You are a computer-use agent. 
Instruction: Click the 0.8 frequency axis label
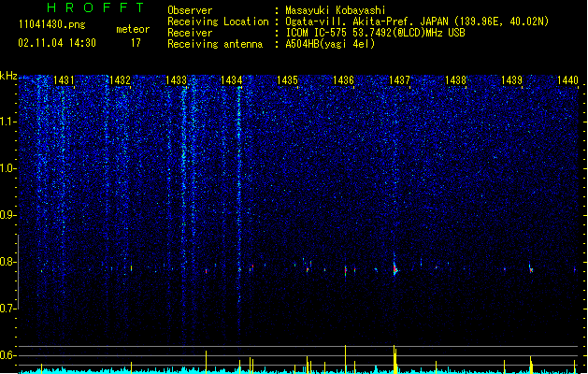point(8,262)
